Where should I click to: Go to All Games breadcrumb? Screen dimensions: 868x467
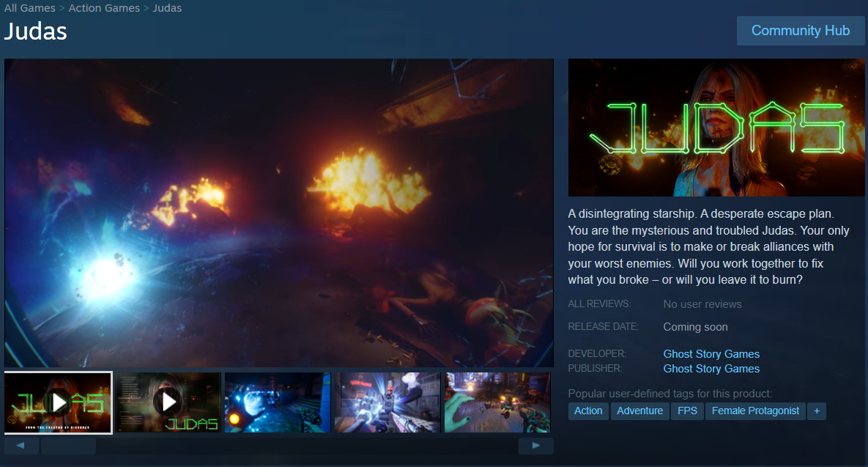coord(30,8)
